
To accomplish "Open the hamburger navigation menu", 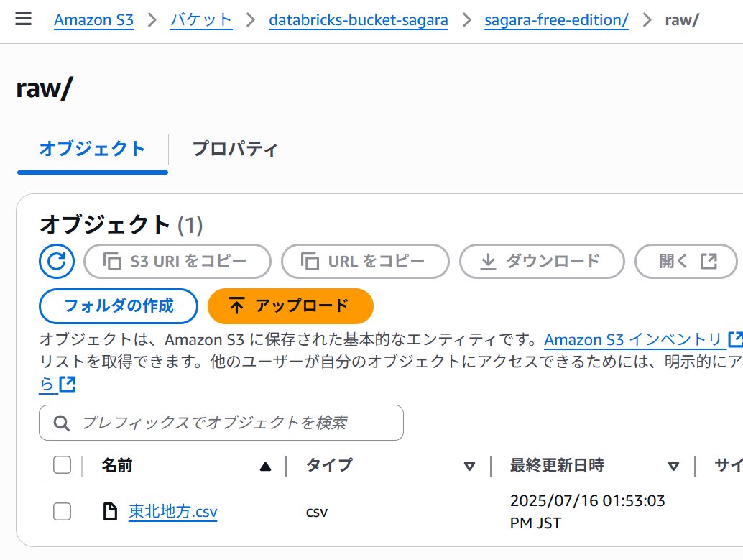I will point(23,19).
